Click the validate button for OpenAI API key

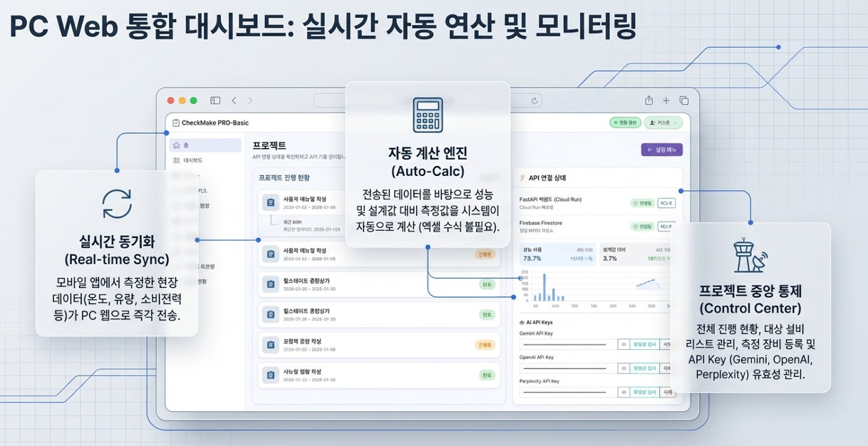pos(646,368)
